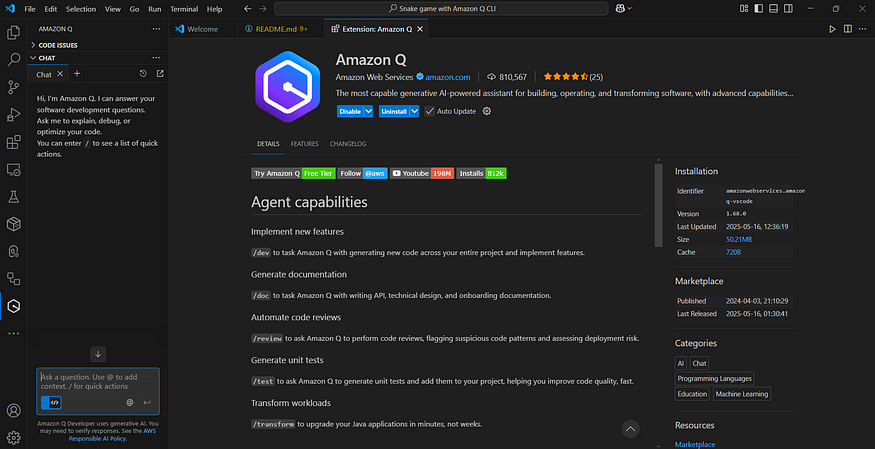This screenshot has height=449, width=875.
Task: Select the Amazon Q icon in activity bar
Action: click(x=13, y=306)
